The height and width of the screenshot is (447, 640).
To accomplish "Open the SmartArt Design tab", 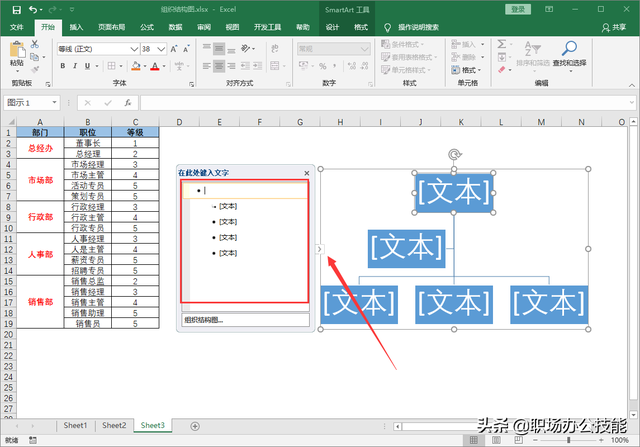I will pos(332,27).
